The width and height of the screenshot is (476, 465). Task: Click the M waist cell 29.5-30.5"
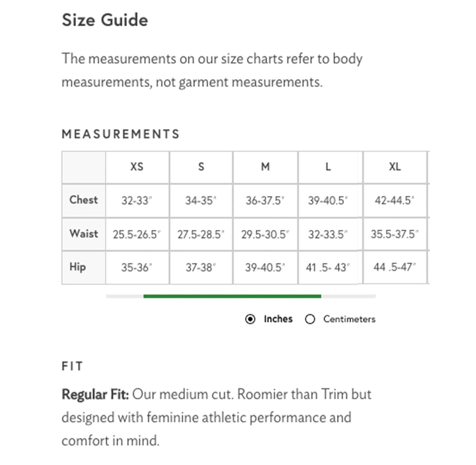265,234
